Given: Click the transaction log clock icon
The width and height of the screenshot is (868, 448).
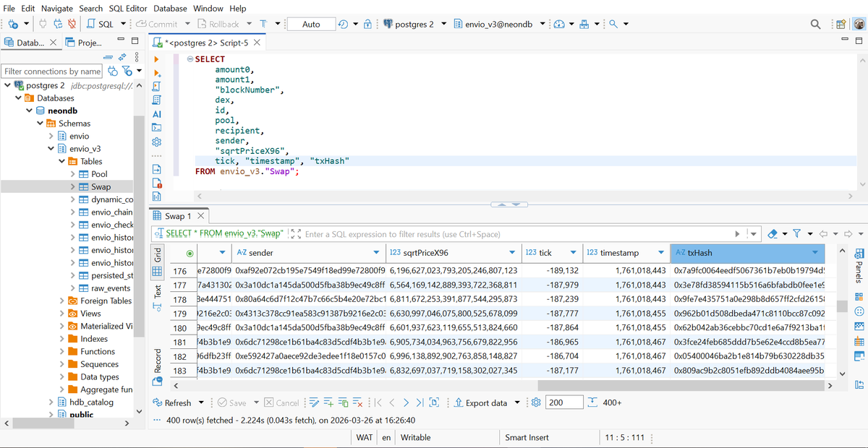Looking at the screenshot, I should (x=343, y=24).
